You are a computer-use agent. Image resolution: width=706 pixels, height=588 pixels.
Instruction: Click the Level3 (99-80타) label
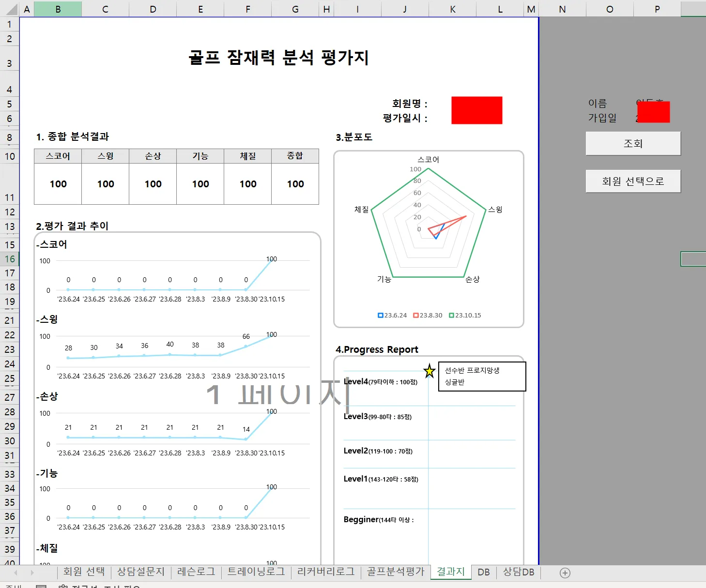coord(377,417)
